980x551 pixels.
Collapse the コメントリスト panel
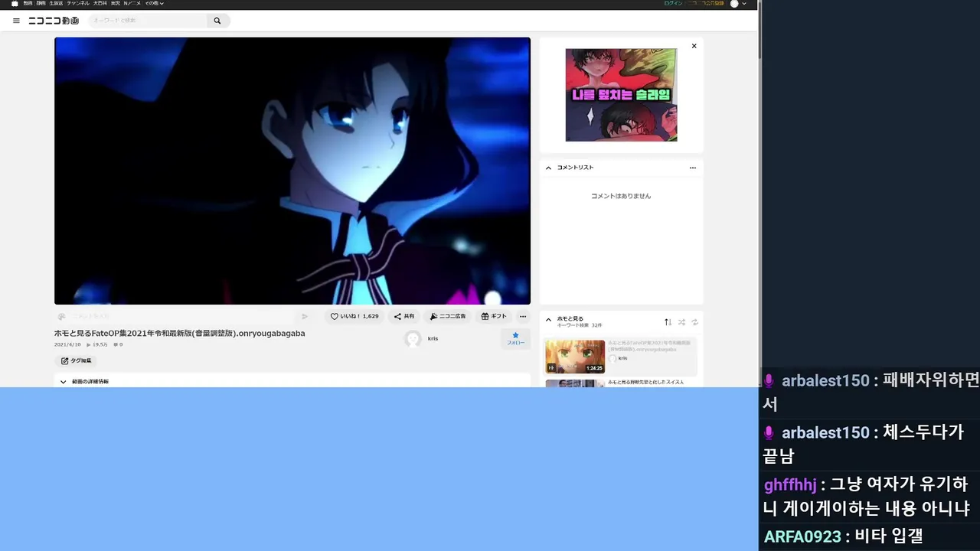pyautogui.click(x=548, y=168)
